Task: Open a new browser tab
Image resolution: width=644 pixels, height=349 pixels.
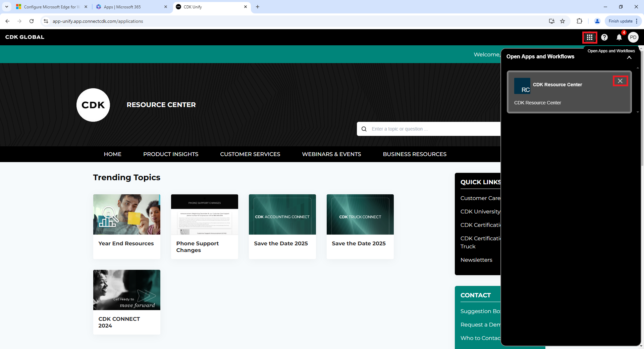Action: (258, 7)
